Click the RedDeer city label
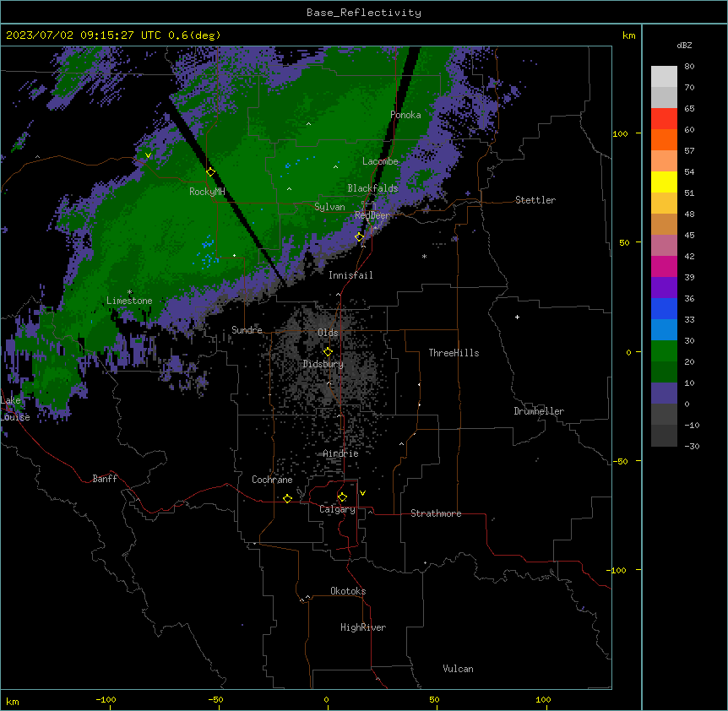The image size is (728, 711). (372, 215)
